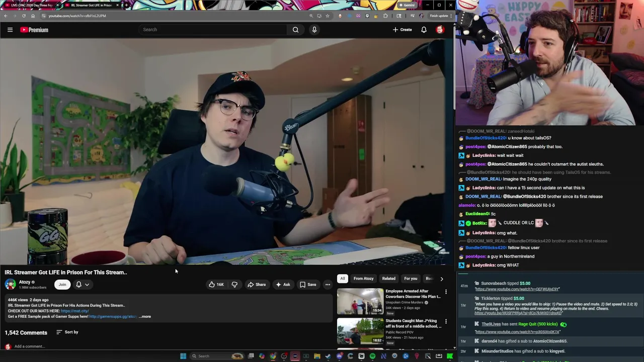Open the Windows Start menu
Screen dimensions: 644x362
point(183,356)
